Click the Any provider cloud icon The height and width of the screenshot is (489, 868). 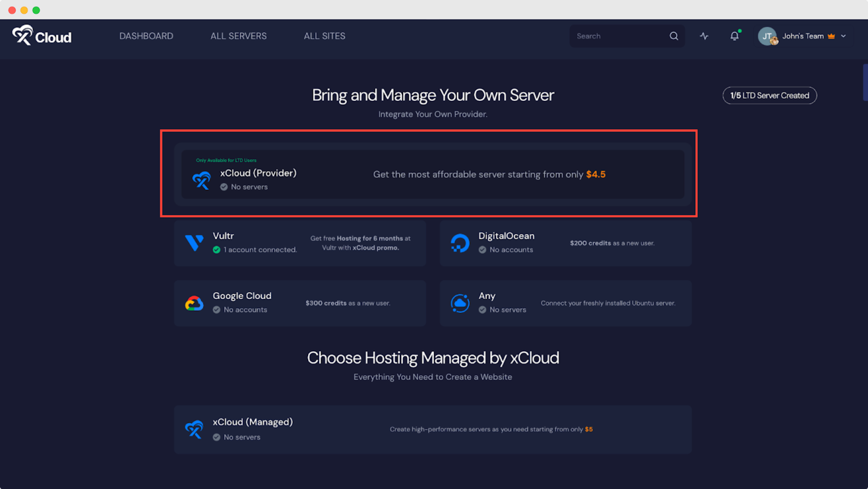pyautogui.click(x=460, y=303)
